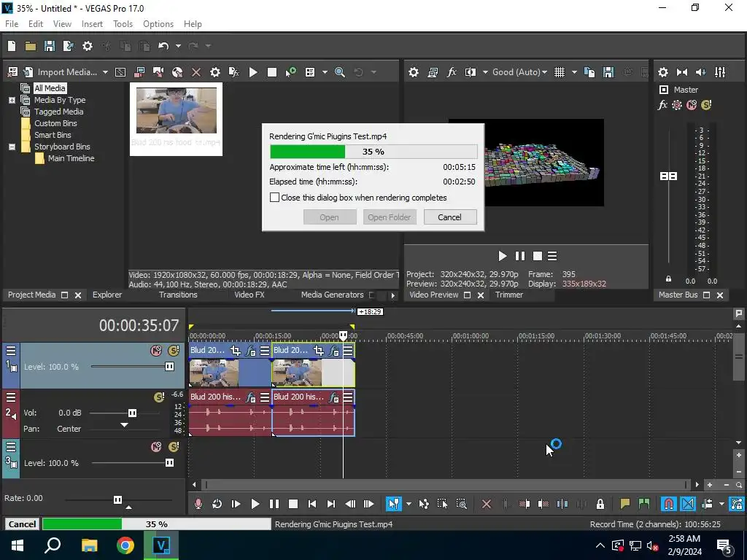The height and width of the screenshot is (560, 747).
Task: Open the Insert menu
Action: click(x=92, y=24)
